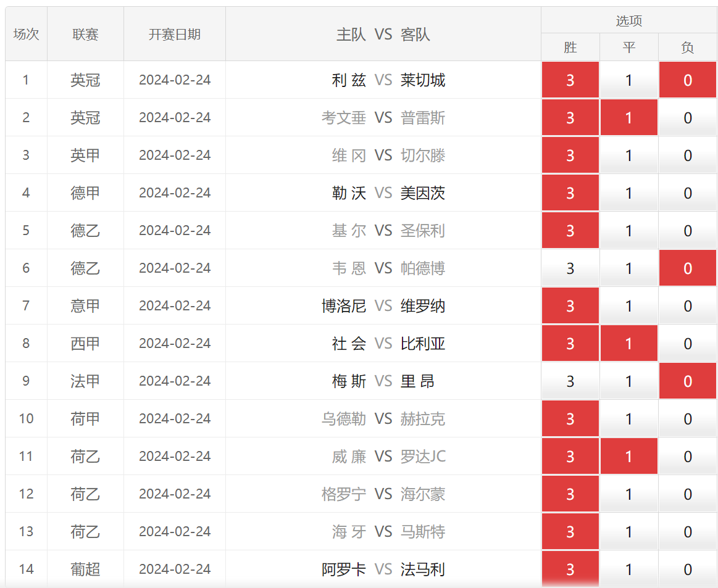Image resolution: width=718 pixels, height=588 pixels.
Task: Click the 场次 column header
Action: 26,34
